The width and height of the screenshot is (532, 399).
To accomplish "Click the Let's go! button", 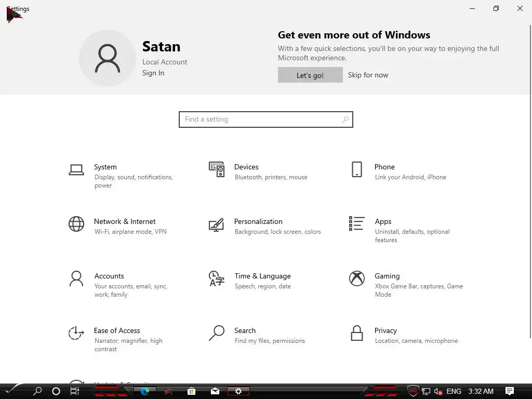I will click(x=310, y=75).
